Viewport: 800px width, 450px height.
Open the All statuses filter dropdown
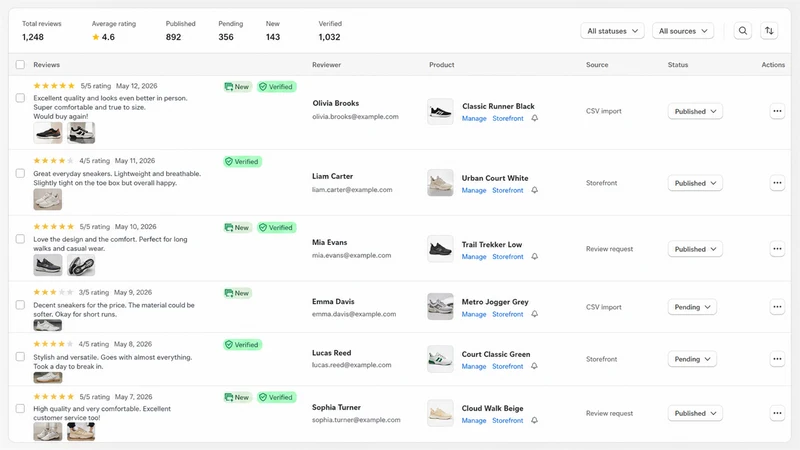pos(612,31)
